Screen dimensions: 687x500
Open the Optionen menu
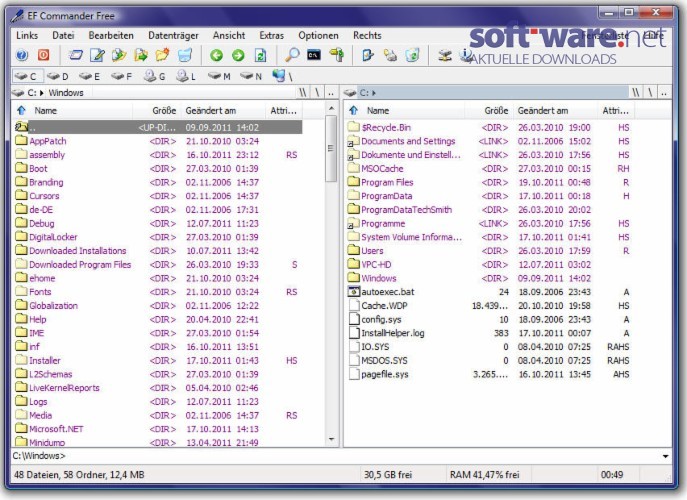319,35
